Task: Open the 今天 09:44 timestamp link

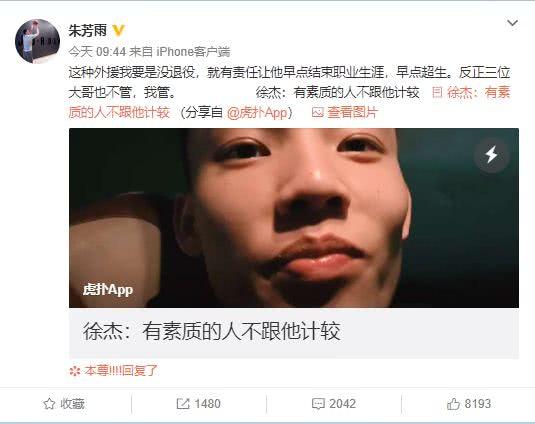Action: tap(97, 52)
